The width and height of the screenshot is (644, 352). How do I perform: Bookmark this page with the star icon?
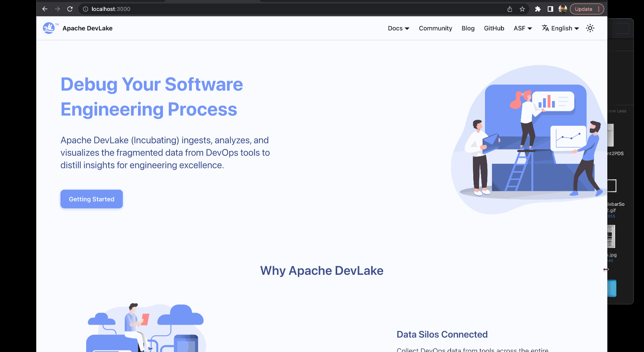tap(522, 9)
